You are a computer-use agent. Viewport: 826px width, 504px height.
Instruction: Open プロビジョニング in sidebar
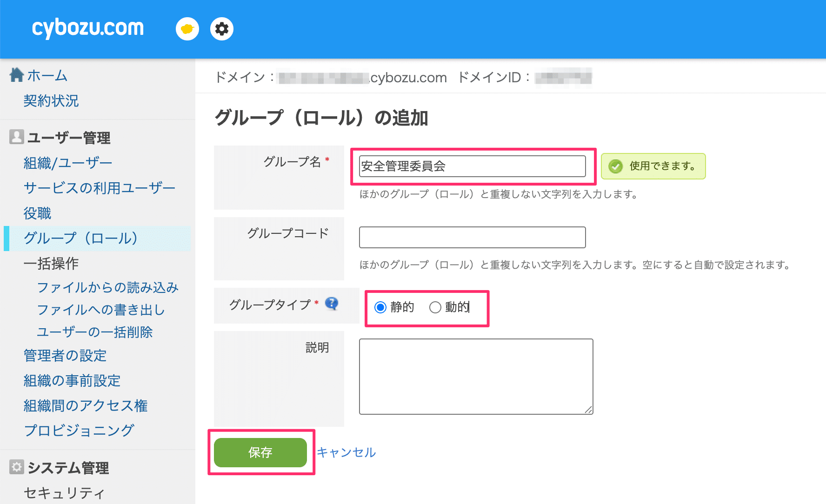pyautogui.click(x=79, y=431)
